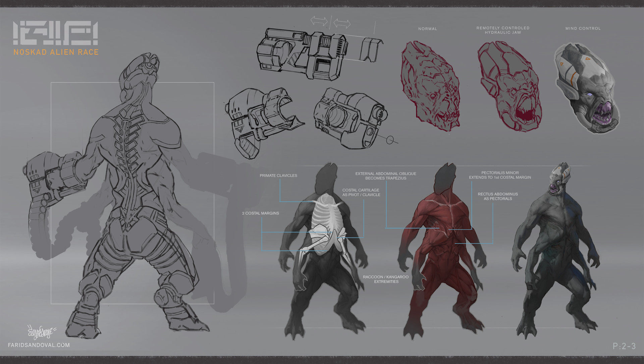
Task: Click the 'PRIMATE CLAVICLES' annotation
Action: 278,175
